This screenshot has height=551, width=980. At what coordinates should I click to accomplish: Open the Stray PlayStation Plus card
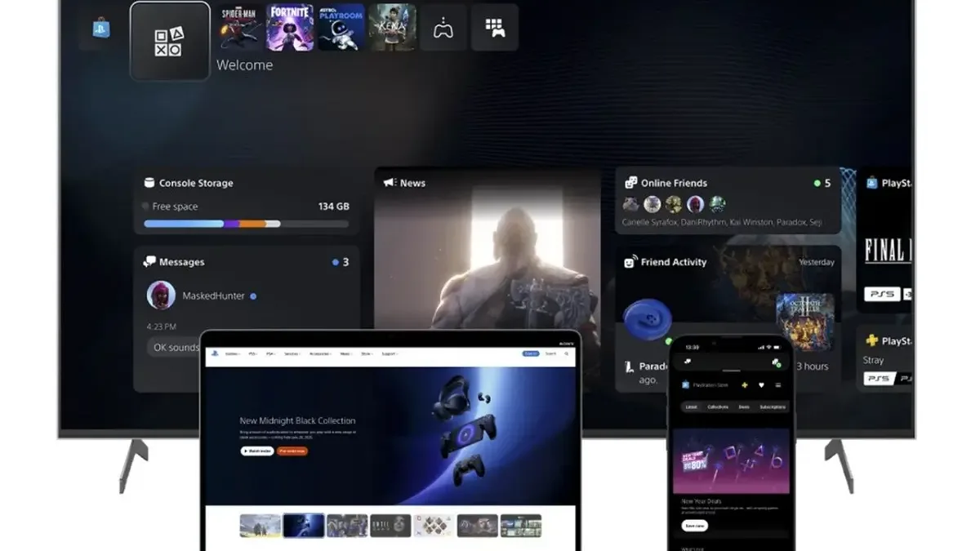pos(885,359)
